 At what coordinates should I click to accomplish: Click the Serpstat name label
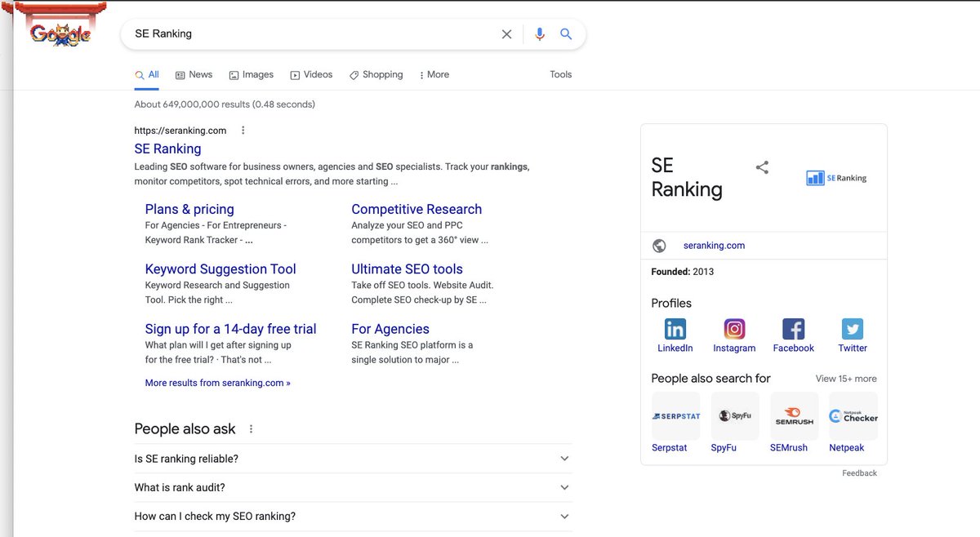[670, 448]
